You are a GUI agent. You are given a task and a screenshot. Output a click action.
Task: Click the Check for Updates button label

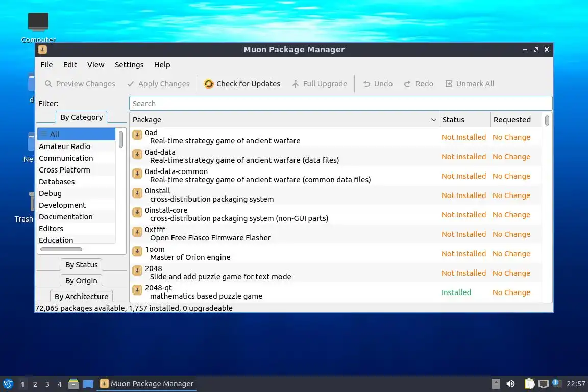click(x=248, y=84)
